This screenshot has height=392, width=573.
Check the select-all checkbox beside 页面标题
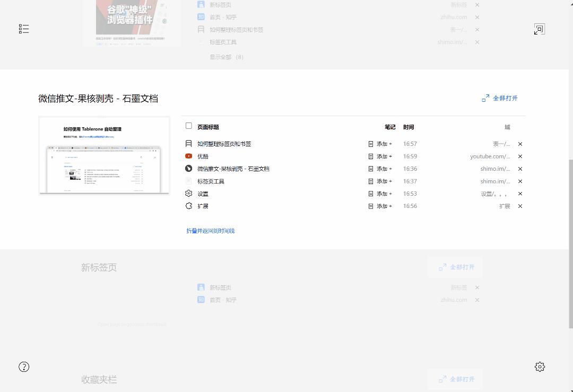(x=188, y=126)
